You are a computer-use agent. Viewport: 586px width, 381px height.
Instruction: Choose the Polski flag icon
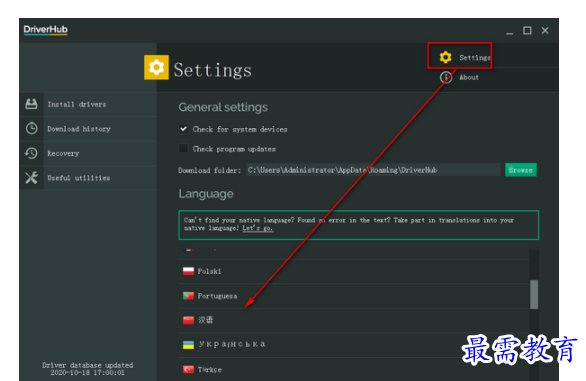(188, 271)
